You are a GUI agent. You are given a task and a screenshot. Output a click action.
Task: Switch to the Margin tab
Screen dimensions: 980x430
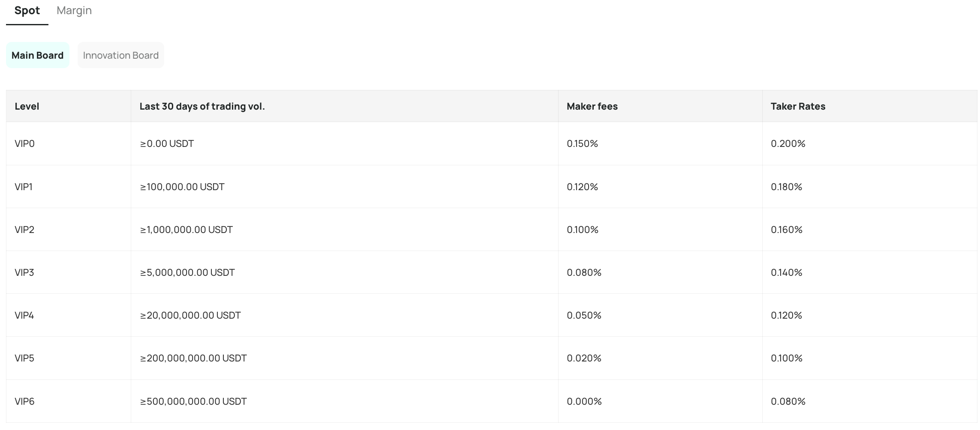(74, 11)
